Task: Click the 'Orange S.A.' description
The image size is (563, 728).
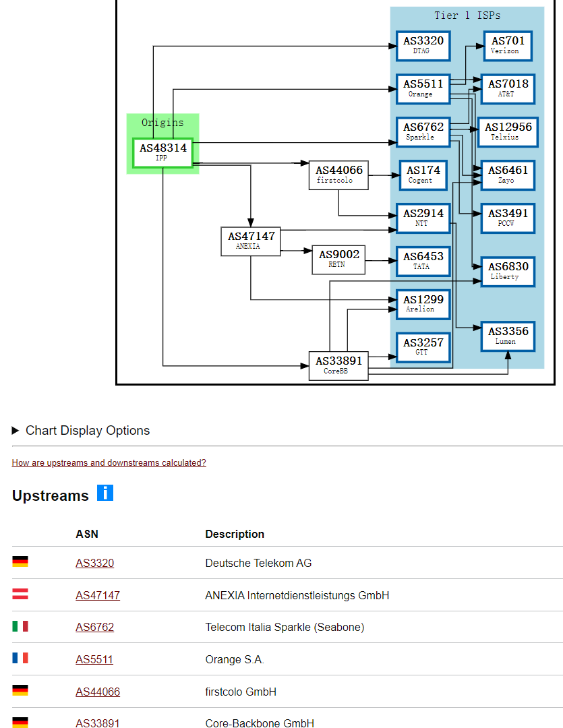Action: click(235, 659)
